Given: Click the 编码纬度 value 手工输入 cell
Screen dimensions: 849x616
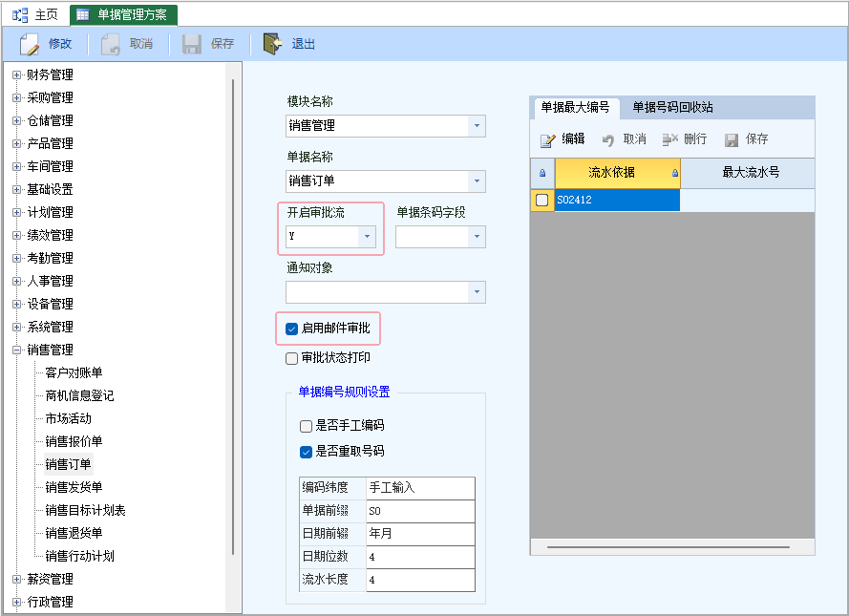Looking at the screenshot, I should [421, 488].
